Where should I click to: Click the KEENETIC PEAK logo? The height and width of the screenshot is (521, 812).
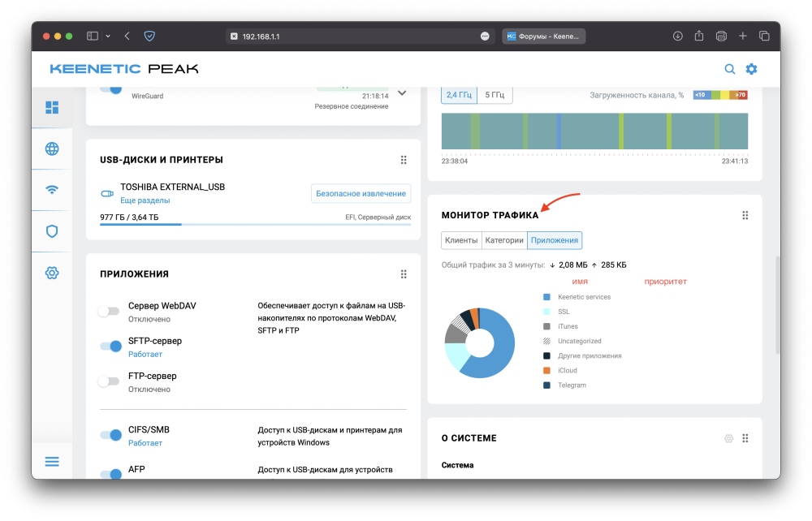pos(124,69)
